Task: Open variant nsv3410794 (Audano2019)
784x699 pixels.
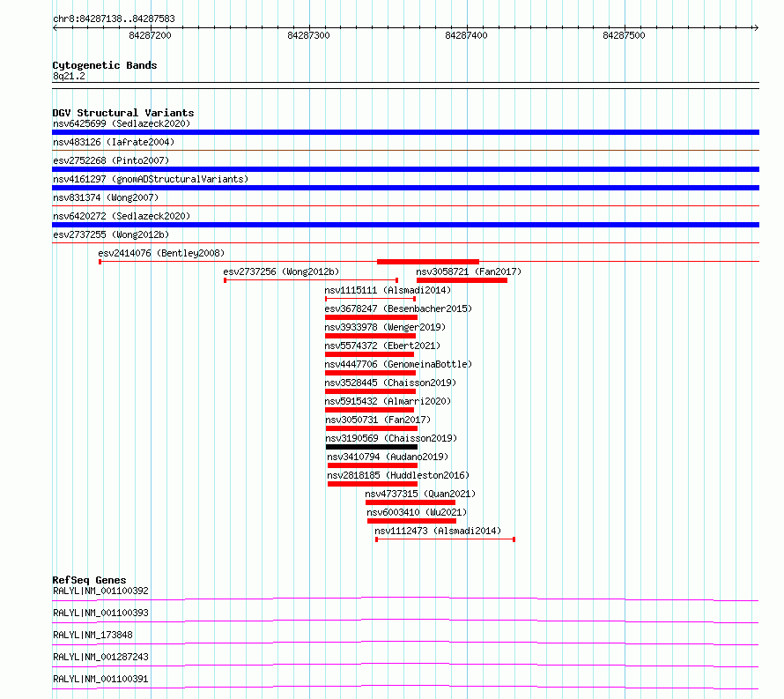Action: (x=388, y=457)
